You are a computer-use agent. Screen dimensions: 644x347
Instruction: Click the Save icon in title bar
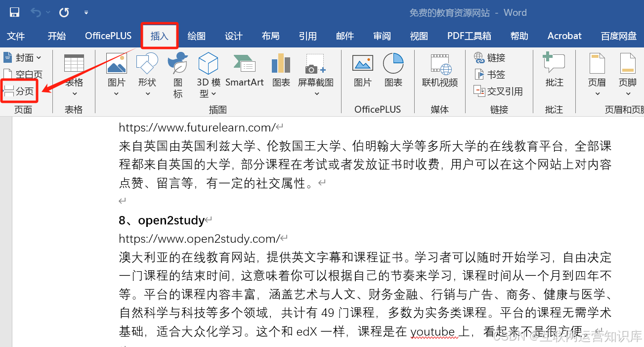tap(15, 12)
